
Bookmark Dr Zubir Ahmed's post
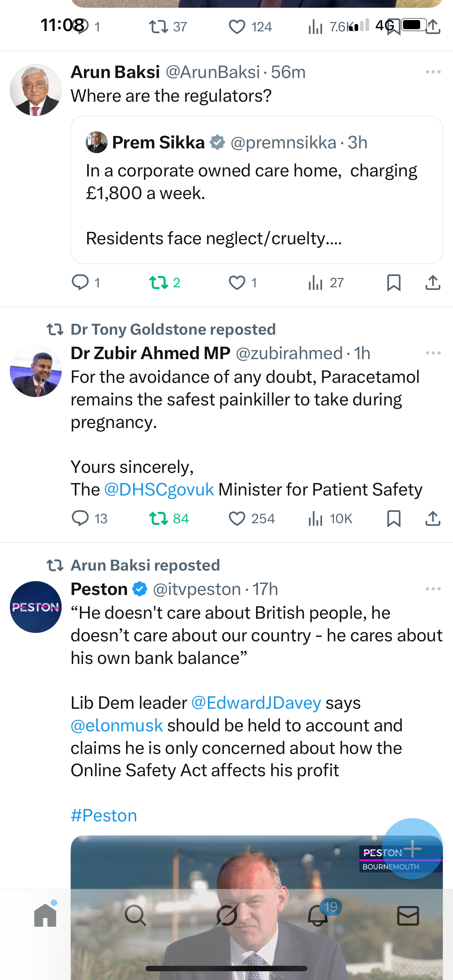394,518
